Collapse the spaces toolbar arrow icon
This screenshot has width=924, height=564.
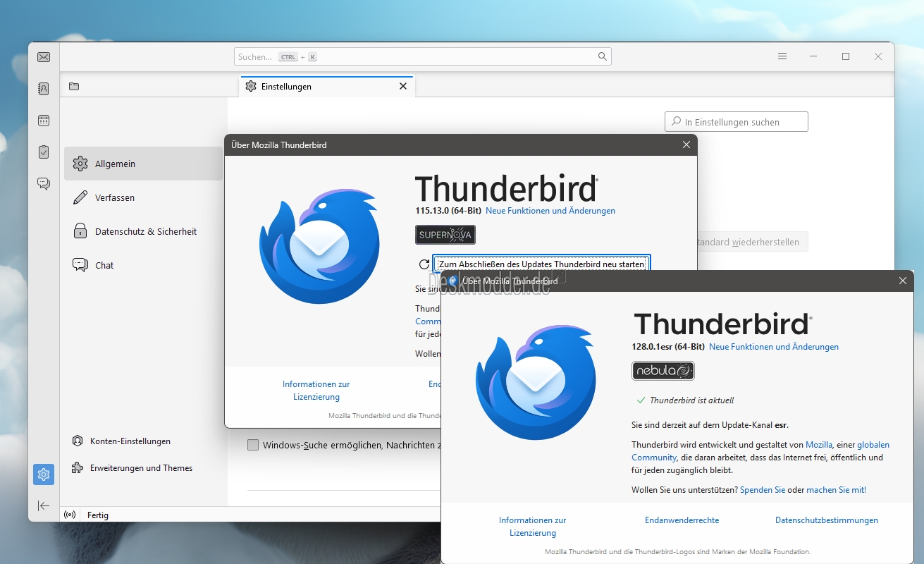click(x=44, y=505)
